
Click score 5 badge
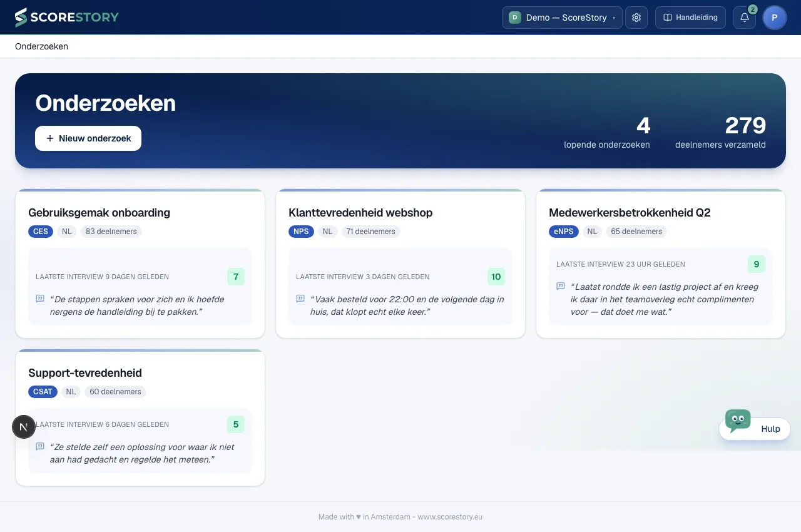click(236, 424)
